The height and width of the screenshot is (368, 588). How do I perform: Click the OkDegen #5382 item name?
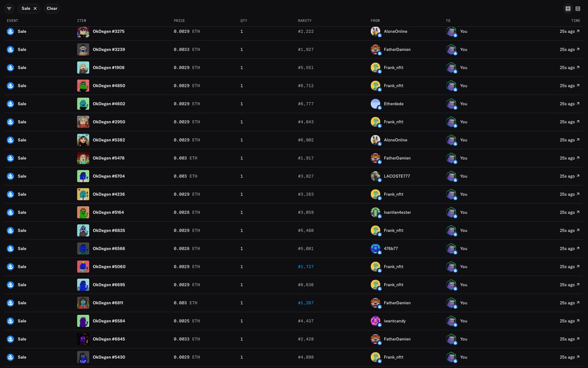(109, 140)
